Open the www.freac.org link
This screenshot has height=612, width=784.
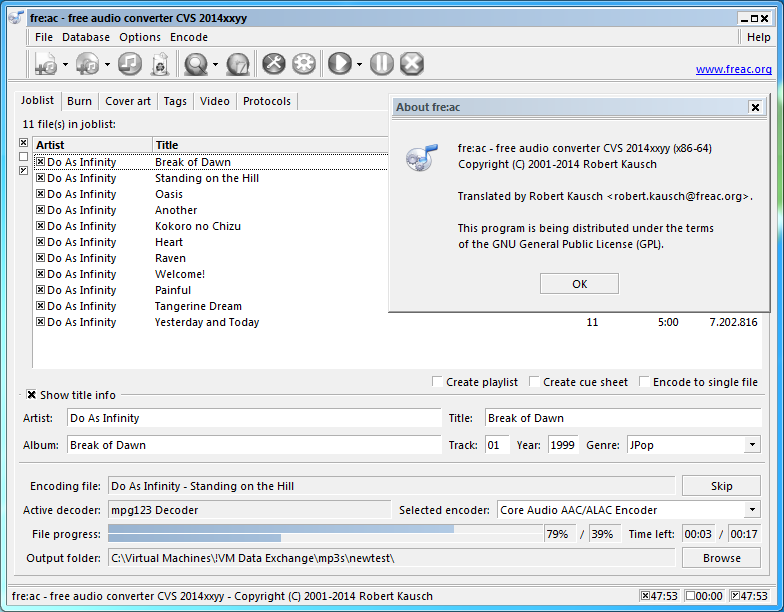[x=734, y=69]
